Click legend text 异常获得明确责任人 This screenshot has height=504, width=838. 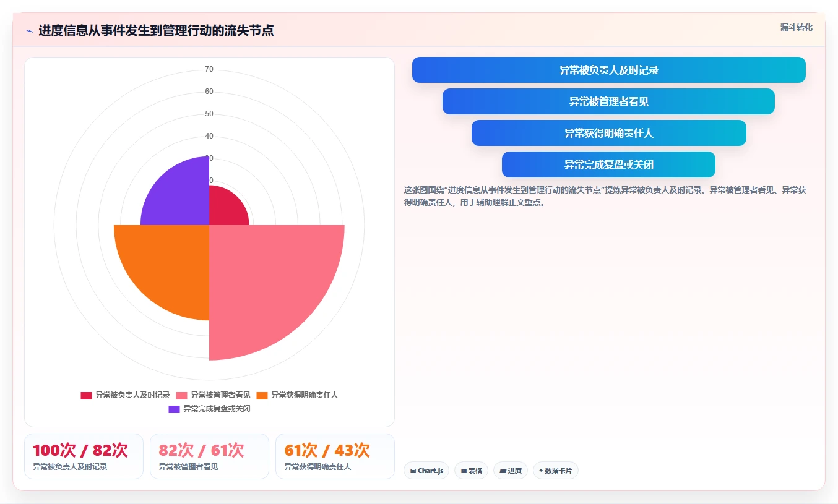(305, 395)
